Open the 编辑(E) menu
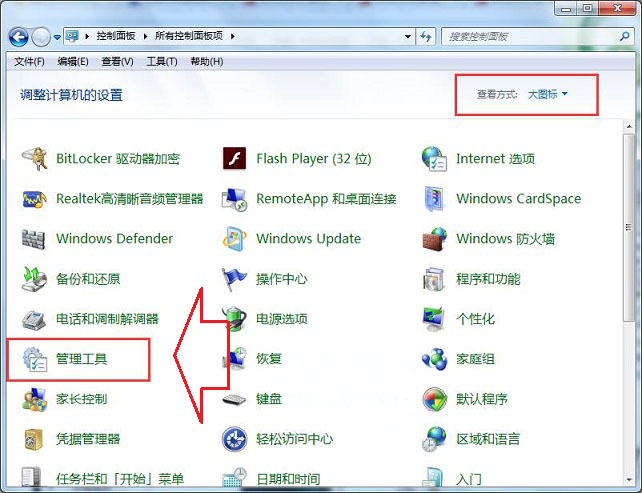The width and height of the screenshot is (642, 493). (x=73, y=62)
